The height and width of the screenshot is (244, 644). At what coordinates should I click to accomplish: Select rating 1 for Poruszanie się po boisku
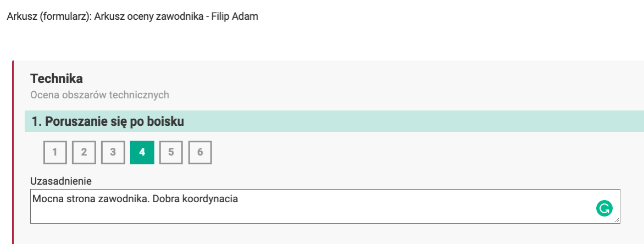[x=55, y=153]
